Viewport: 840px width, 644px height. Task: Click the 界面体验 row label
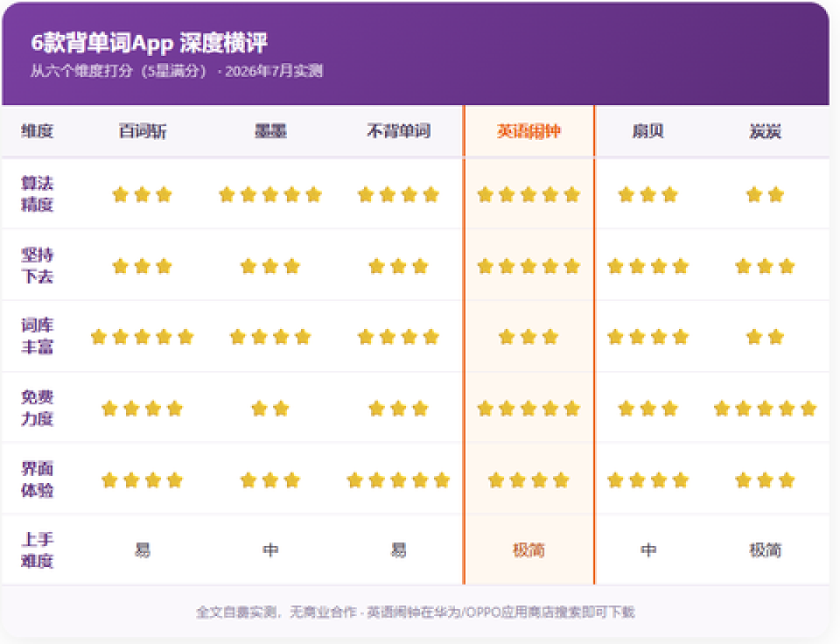coord(37,479)
